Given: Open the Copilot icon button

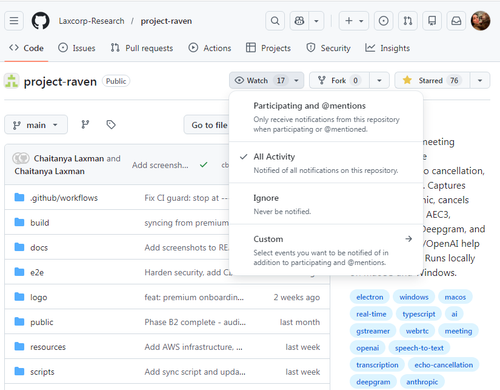Looking at the screenshot, I should [x=299, y=21].
